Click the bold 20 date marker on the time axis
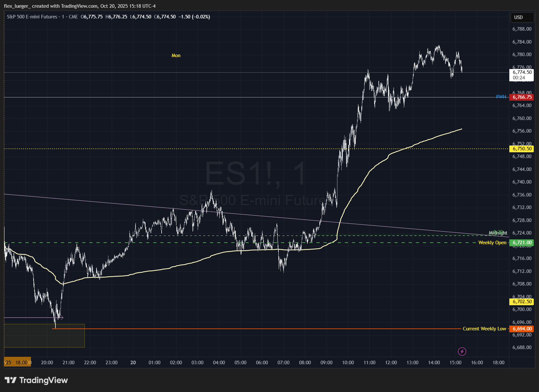 click(x=133, y=363)
